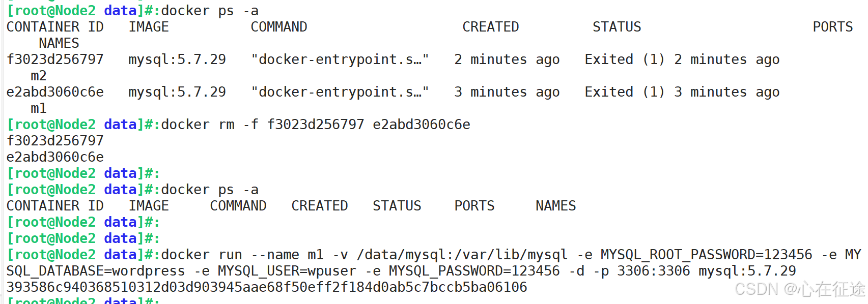
Task: Click the MYSQL_ROOT_PASSWORD=123456 argument
Action: (707, 255)
